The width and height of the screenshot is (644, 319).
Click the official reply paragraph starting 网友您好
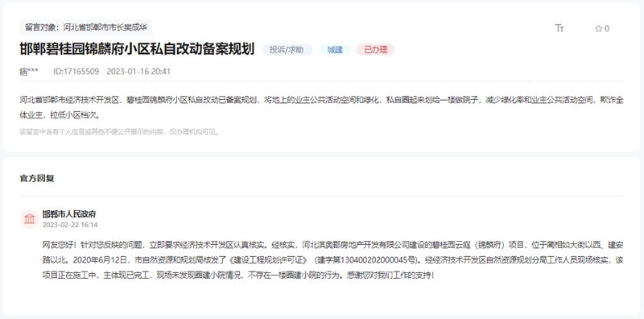(333, 260)
